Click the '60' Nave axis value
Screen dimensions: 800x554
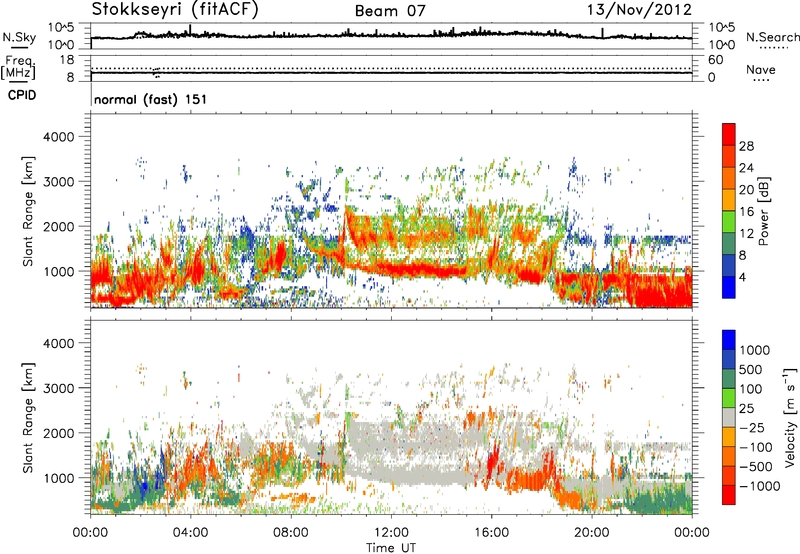(x=715, y=60)
